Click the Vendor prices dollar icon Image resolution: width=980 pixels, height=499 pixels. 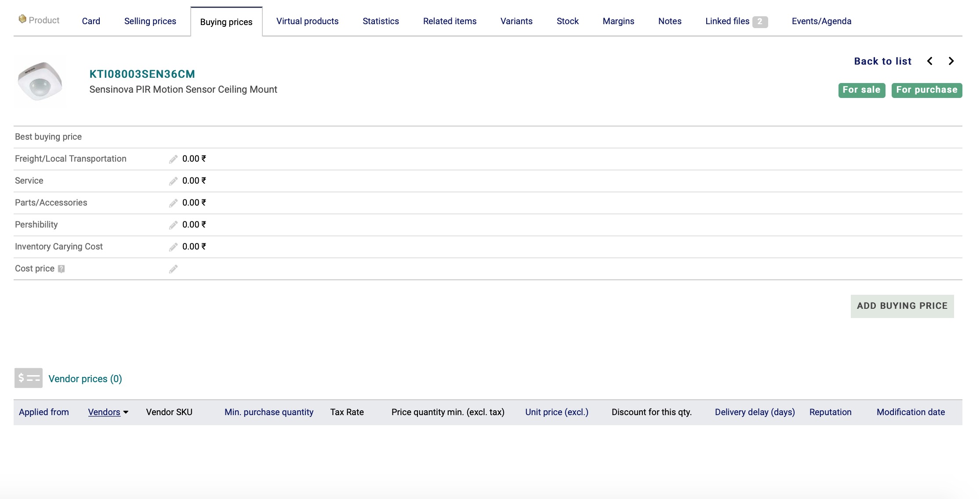pos(29,378)
